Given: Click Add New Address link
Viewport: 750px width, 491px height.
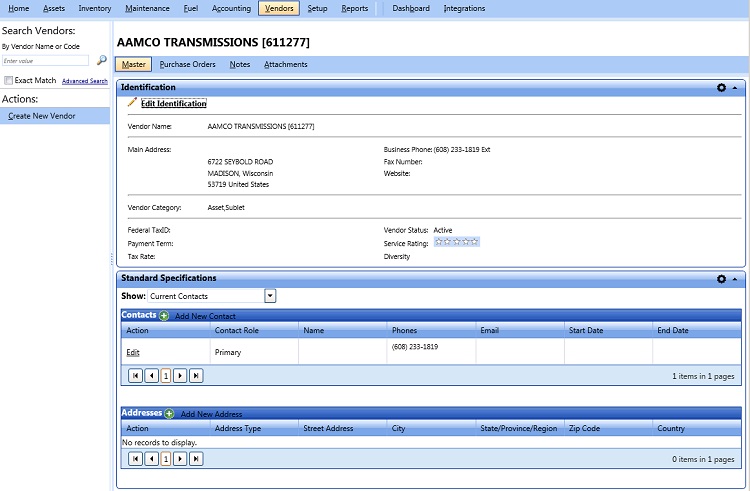Looking at the screenshot, I should 211,414.
